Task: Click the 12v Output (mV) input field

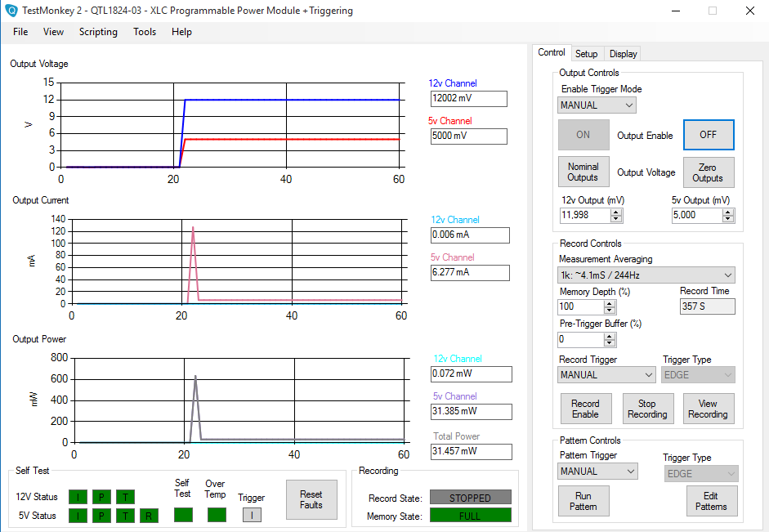Action: 583,215
